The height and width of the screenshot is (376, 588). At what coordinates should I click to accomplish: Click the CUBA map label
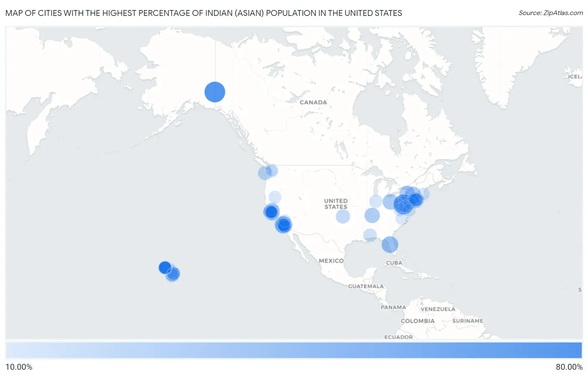click(x=394, y=263)
